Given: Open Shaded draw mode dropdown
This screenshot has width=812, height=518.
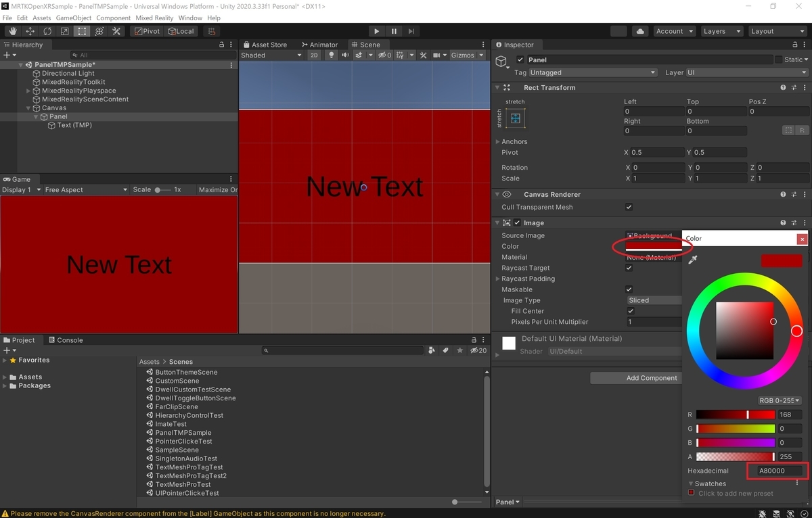Looking at the screenshot, I should 271,55.
